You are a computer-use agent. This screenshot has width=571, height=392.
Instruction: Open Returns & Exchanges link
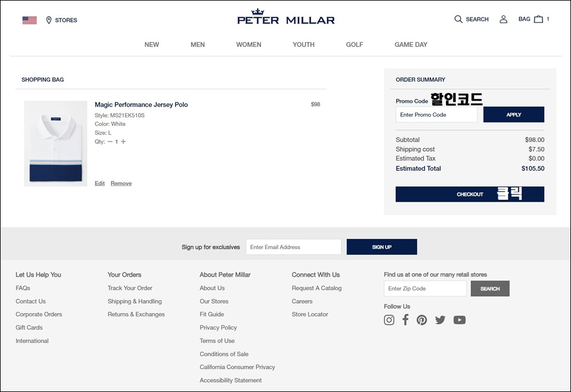[136, 315]
